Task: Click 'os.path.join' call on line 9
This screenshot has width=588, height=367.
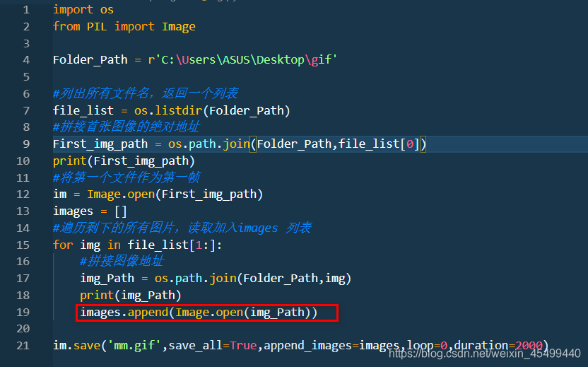Action: 209,144
